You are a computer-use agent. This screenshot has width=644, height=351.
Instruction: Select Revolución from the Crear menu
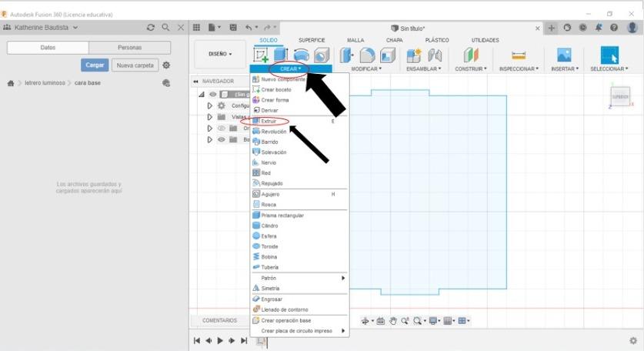tap(299, 132)
